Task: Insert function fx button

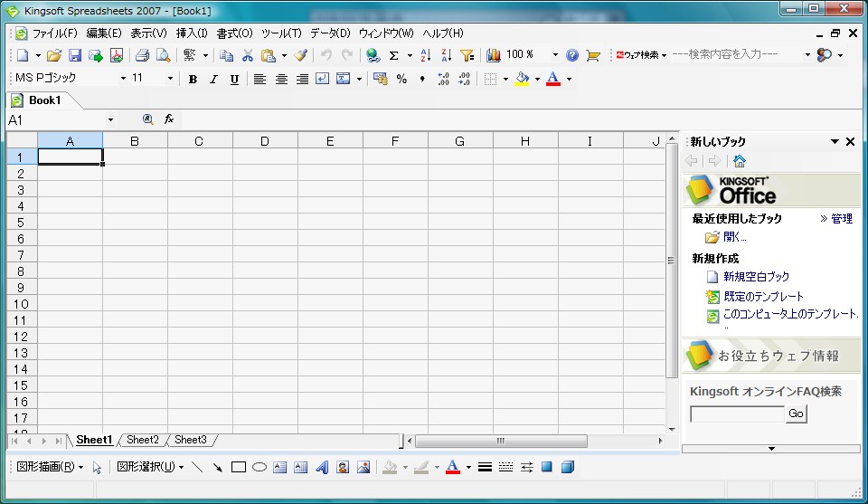Action: pyautogui.click(x=169, y=119)
